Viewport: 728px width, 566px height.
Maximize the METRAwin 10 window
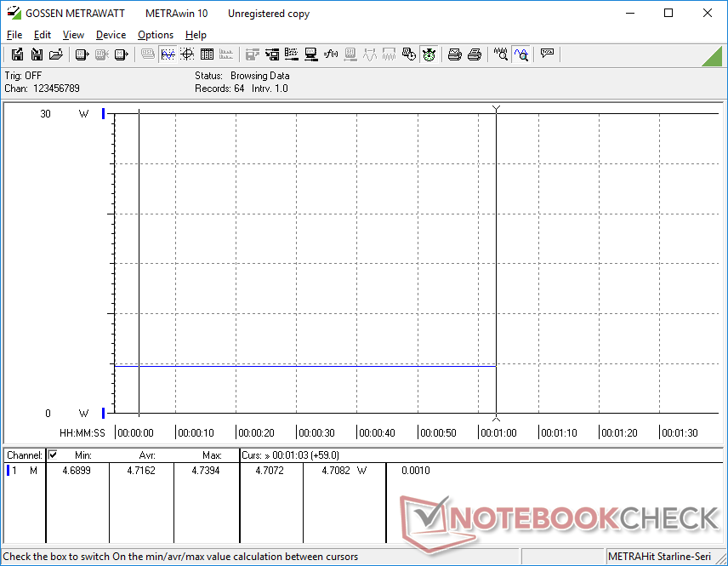coord(668,13)
